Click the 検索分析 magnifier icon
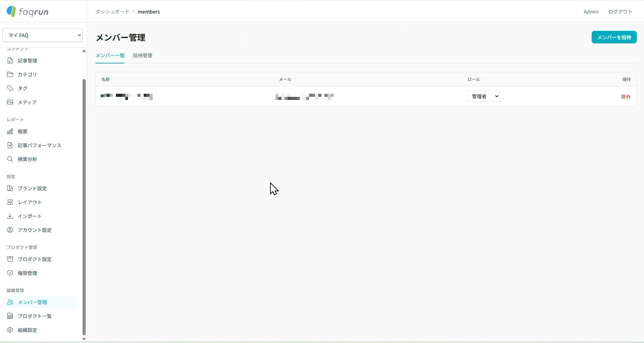This screenshot has width=644, height=343. [10, 159]
